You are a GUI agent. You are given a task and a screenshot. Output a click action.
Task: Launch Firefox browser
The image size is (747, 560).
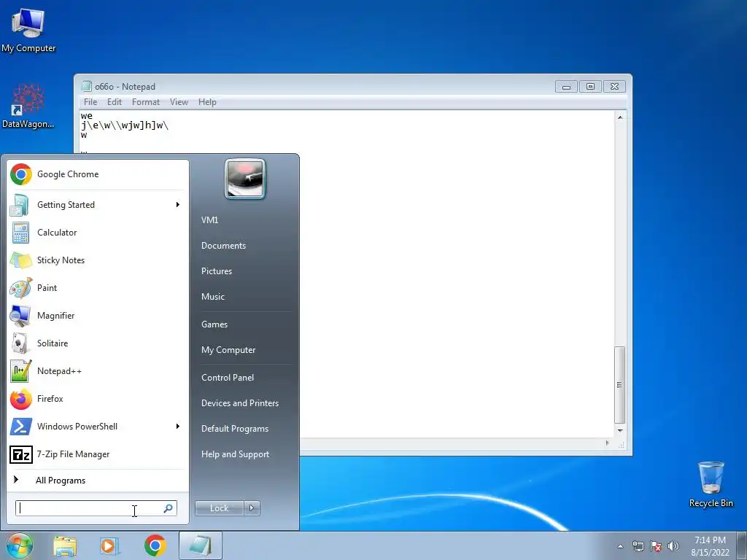[x=98, y=399]
